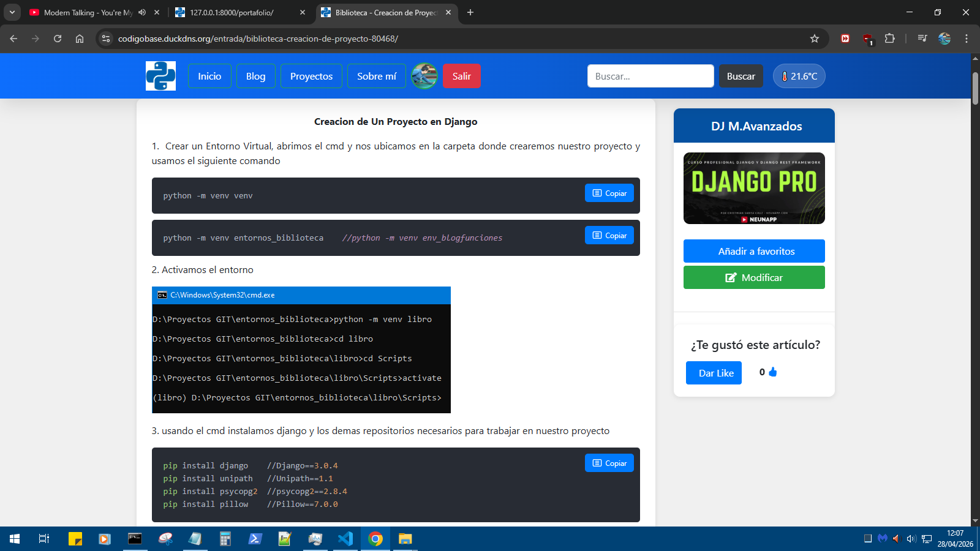Switch to the Modern Talking YouTube tab

(87, 12)
